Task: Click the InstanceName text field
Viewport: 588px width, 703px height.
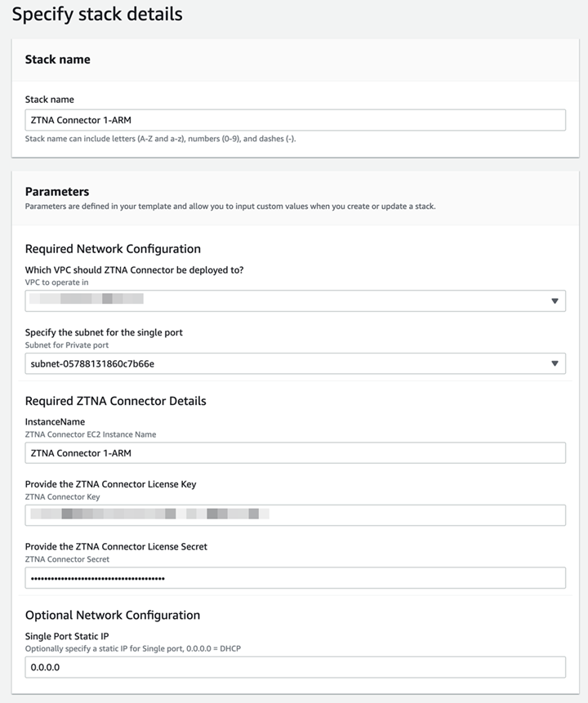Action: [294, 452]
